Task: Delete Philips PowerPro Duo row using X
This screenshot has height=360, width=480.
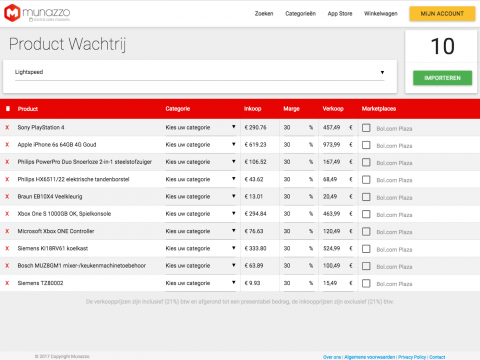Action: point(7,162)
